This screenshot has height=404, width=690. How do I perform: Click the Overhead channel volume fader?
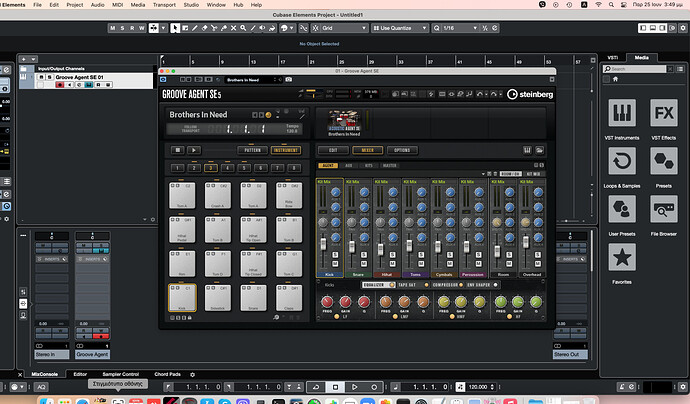(x=525, y=242)
